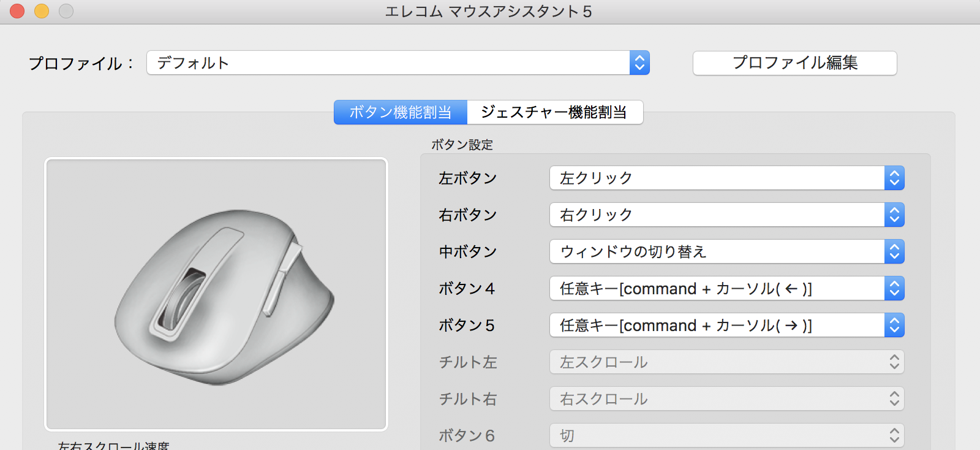This screenshot has height=450, width=980.
Task: Click the チルト左 label
Action: coord(468,362)
